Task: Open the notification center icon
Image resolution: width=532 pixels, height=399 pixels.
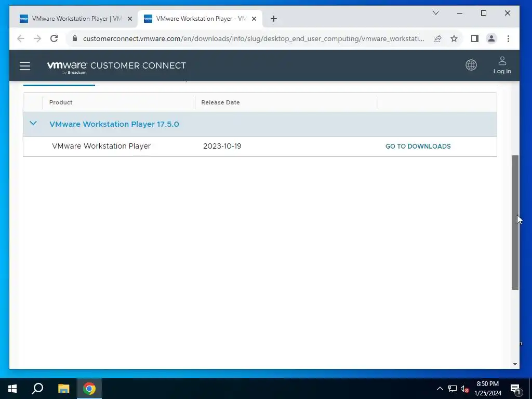Action: point(515,389)
